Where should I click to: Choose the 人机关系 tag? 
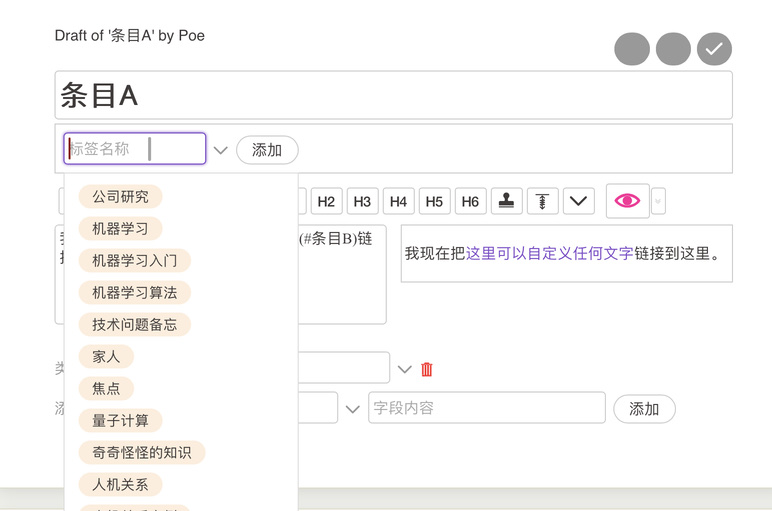pos(121,485)
